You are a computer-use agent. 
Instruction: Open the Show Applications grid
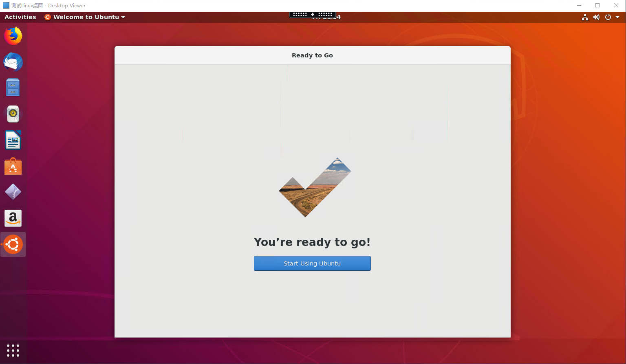pyautogui.click(x=13, y=351)
